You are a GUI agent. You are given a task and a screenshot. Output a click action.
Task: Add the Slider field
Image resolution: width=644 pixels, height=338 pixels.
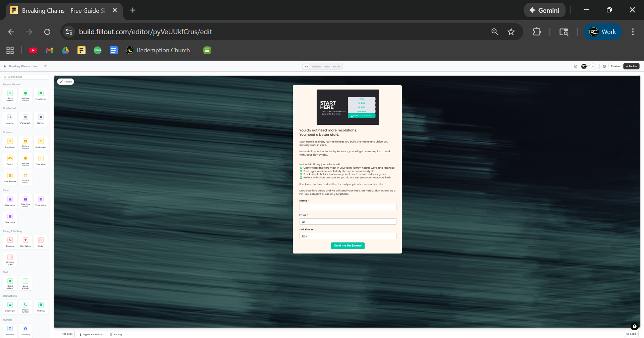(41, 242)
